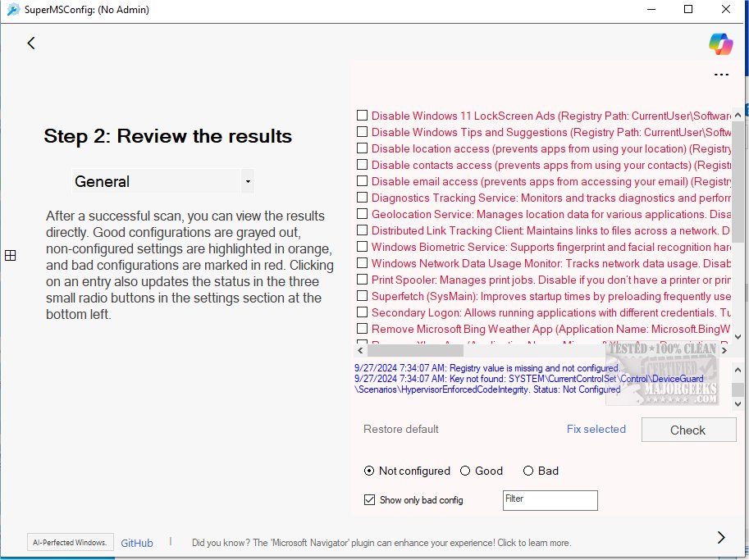Click the results list scroll down arrow
The height and width of the screenshot is (560, 749).
(738, 336)
